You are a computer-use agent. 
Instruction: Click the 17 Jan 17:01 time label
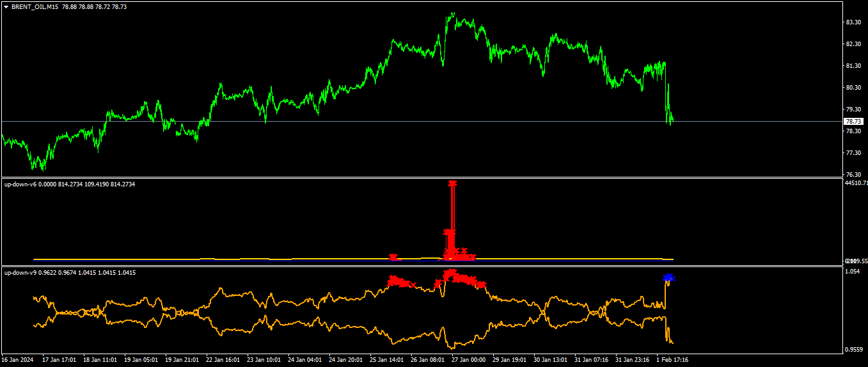(59, 360)
